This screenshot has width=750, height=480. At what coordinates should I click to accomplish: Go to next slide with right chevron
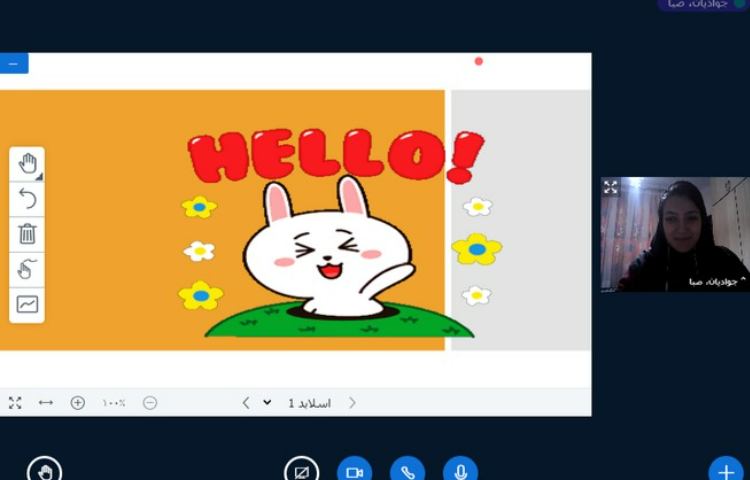coord(352,403)
